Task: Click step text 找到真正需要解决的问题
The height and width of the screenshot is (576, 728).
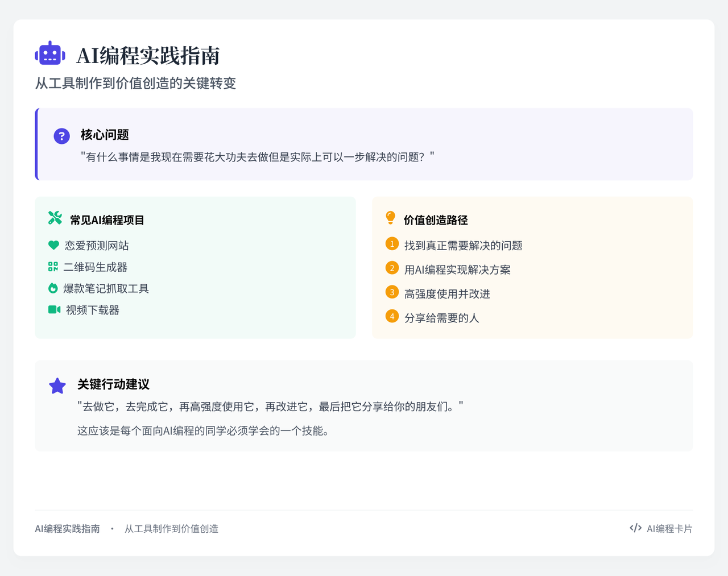Action: point(464,246)
